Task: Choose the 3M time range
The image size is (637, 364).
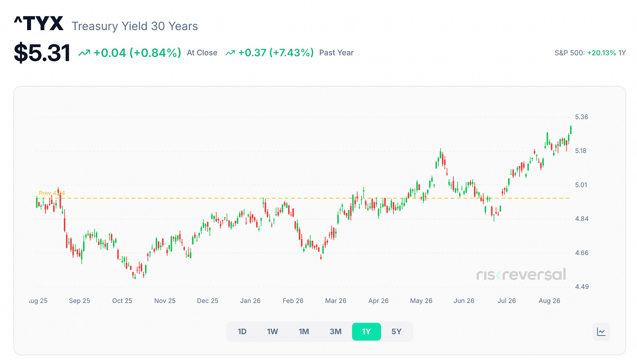Action: [x=336, y=332]
